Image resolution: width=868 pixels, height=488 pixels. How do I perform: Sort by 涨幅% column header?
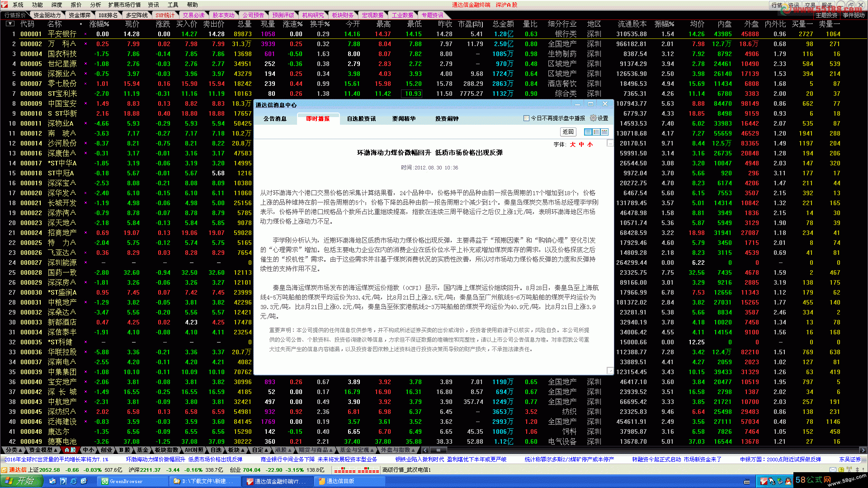pyautogui.click(x=99, y=24)
